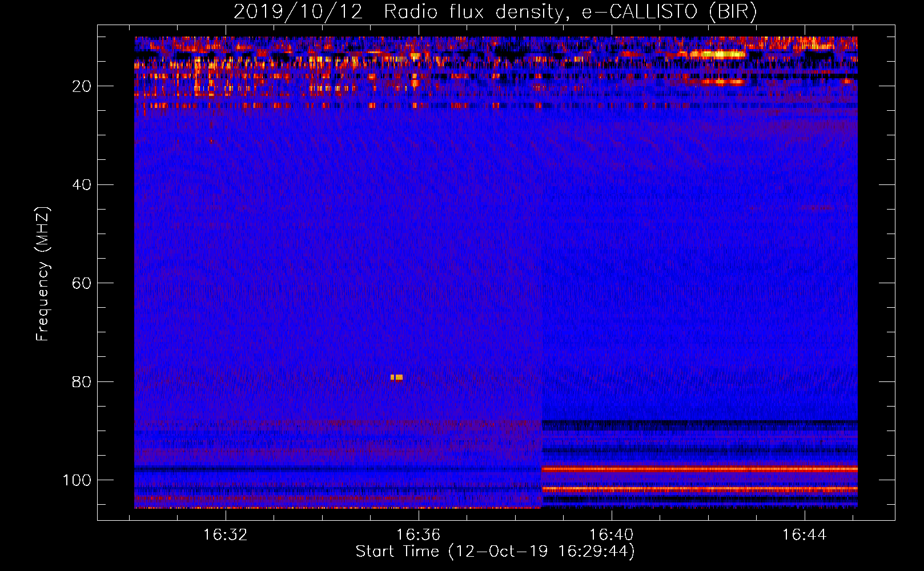Screen dimensions: 924x571
Task: Click the 16:44 time tick label
Action: coord(805,534)
